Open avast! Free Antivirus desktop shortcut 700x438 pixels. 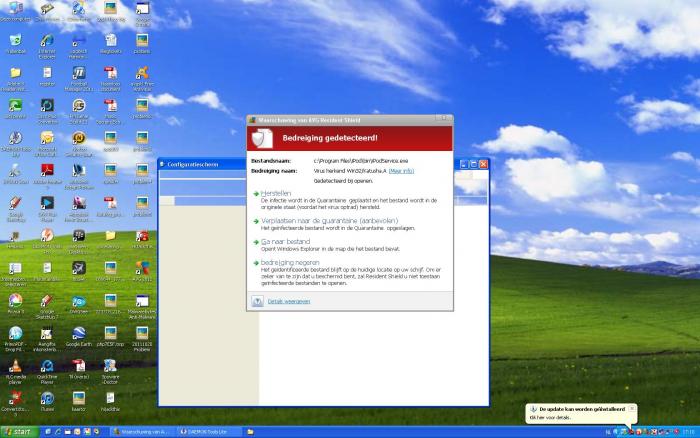142,78
